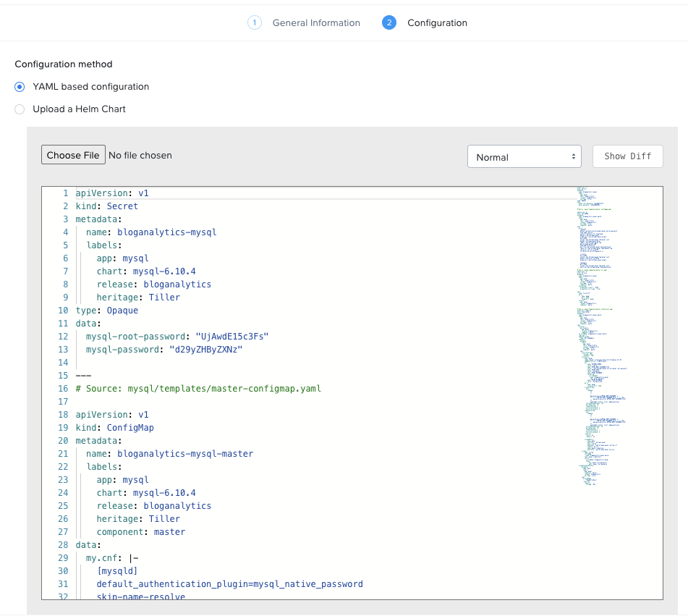This screenshot has width=688, height=616.
Task: Click the step 2 circle icon
Action: (389, 22)
